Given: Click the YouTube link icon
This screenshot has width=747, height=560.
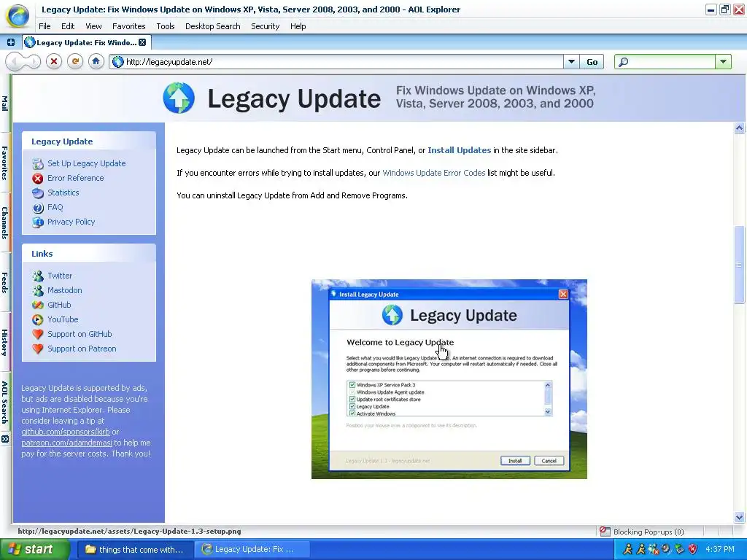Looking at the screenshot, I should coord(38,319).
